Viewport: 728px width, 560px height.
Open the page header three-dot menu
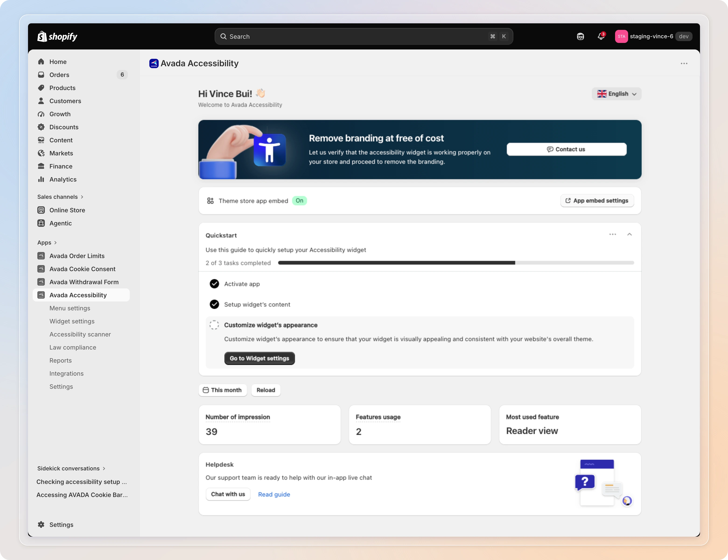tap(684, 63)
